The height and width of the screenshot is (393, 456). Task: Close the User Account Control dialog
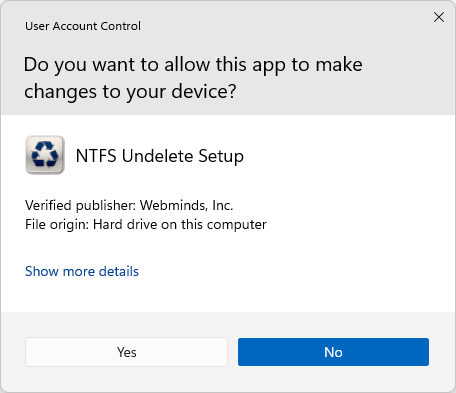pos(439,17)
